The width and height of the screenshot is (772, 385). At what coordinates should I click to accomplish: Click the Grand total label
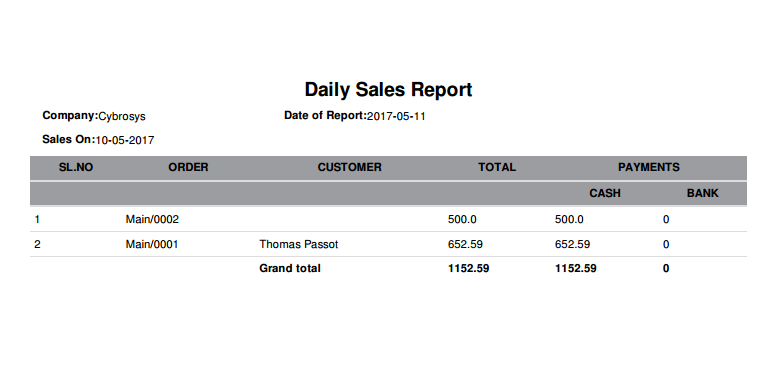click(x=290, y=268)
